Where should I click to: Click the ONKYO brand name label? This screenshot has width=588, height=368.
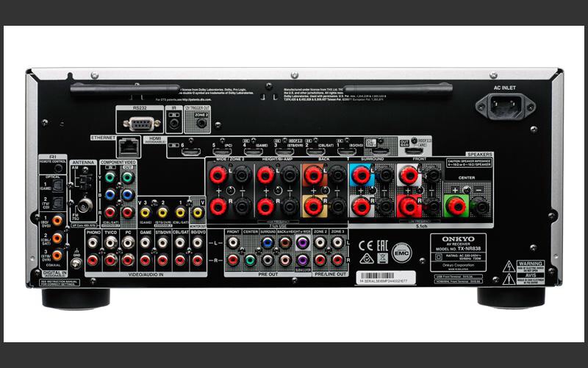tap(458, 238)
